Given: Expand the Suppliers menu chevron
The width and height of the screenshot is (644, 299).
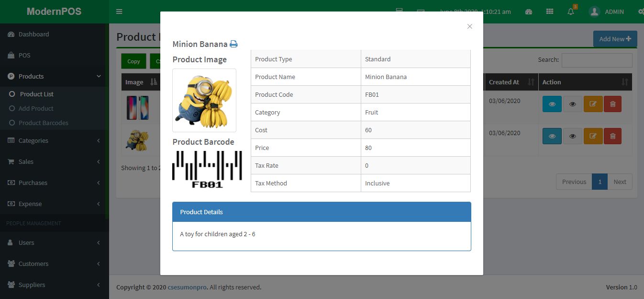Looking at the screenshot, I should 99,285.
